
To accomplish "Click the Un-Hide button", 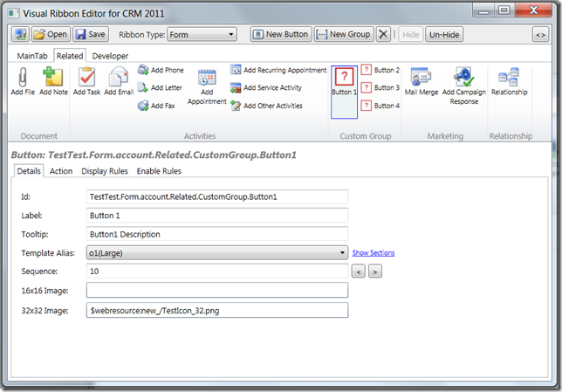I will point(444,34).
